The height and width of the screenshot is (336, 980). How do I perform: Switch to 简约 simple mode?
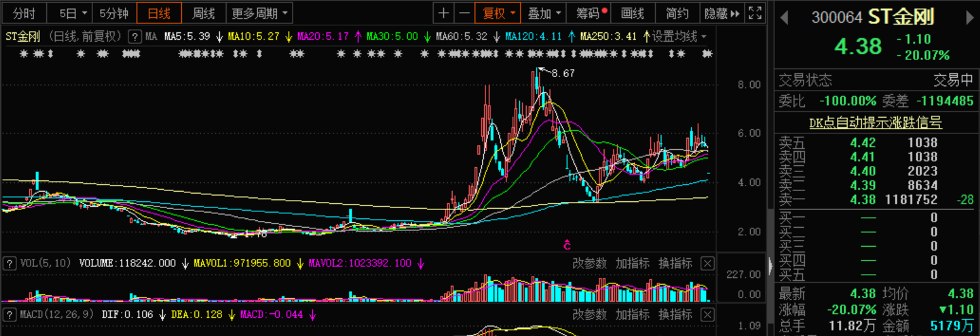point(677,13)
